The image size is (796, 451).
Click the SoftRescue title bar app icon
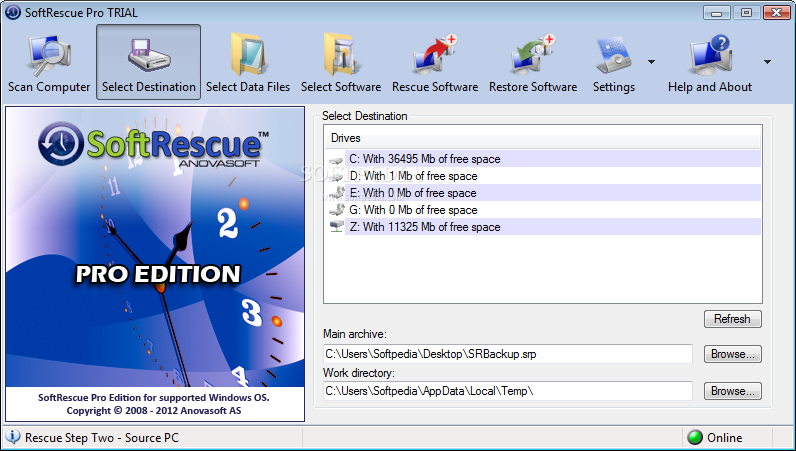click(x=13, y=12)
